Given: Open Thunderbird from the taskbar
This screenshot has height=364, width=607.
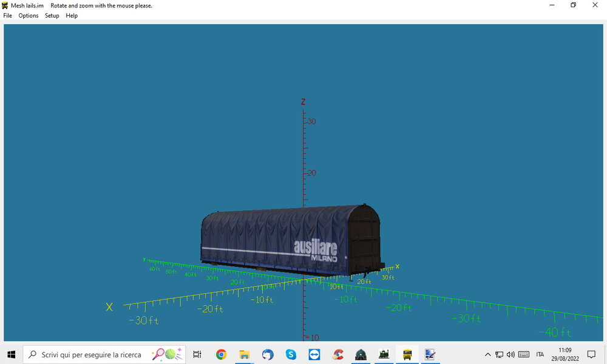Looking at the screenshot, I should [x=268, y=354].
